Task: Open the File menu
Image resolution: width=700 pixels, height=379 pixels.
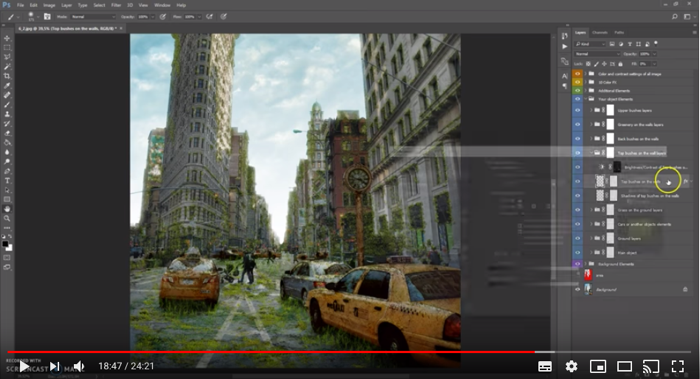Action: (21, 5)
